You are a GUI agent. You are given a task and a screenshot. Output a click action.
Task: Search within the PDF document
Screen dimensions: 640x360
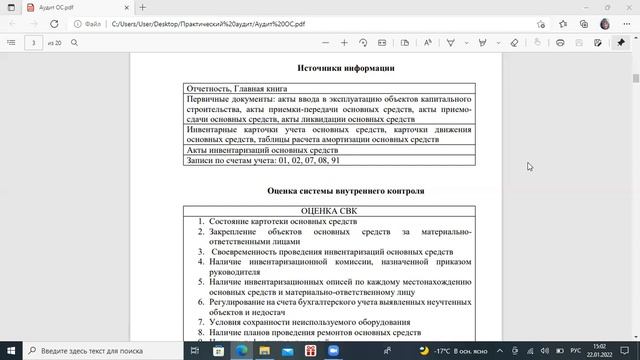[74, 42]
